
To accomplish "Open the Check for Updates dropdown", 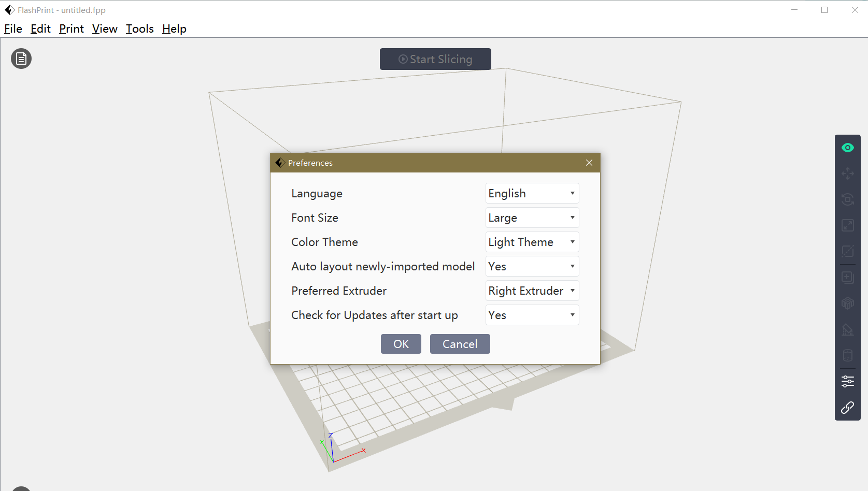I will click(x=532, y=315).
